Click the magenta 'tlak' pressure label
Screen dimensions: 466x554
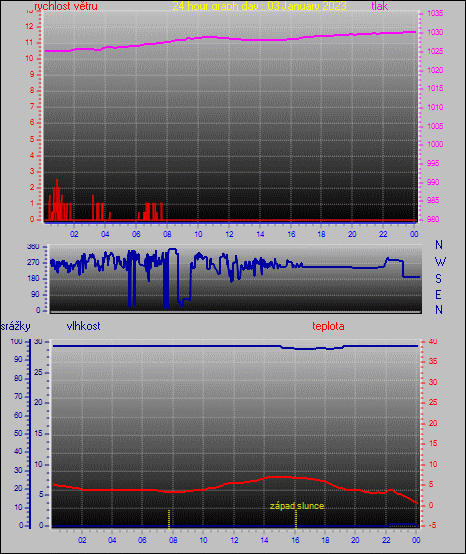coord(379,6)
